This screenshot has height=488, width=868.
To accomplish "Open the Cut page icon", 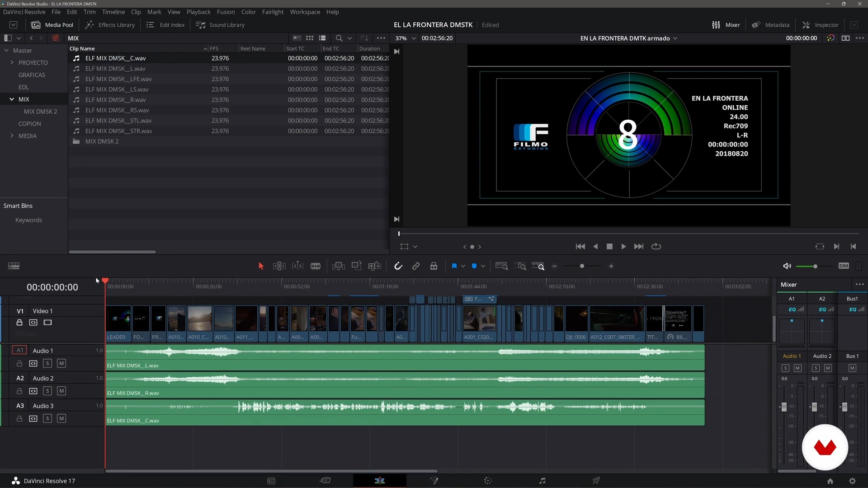I will [325, 481].
